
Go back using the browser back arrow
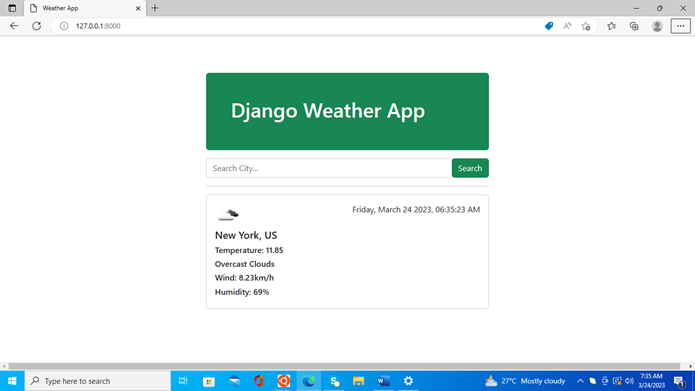pos(14,26)
